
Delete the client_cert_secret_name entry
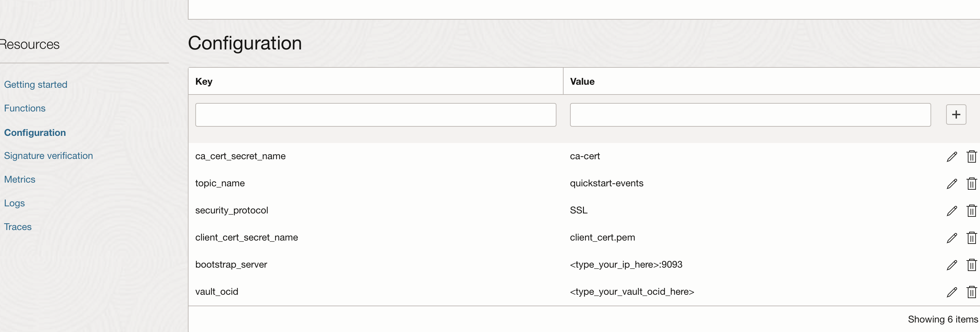pyautogui.click(x=971, y=238)
